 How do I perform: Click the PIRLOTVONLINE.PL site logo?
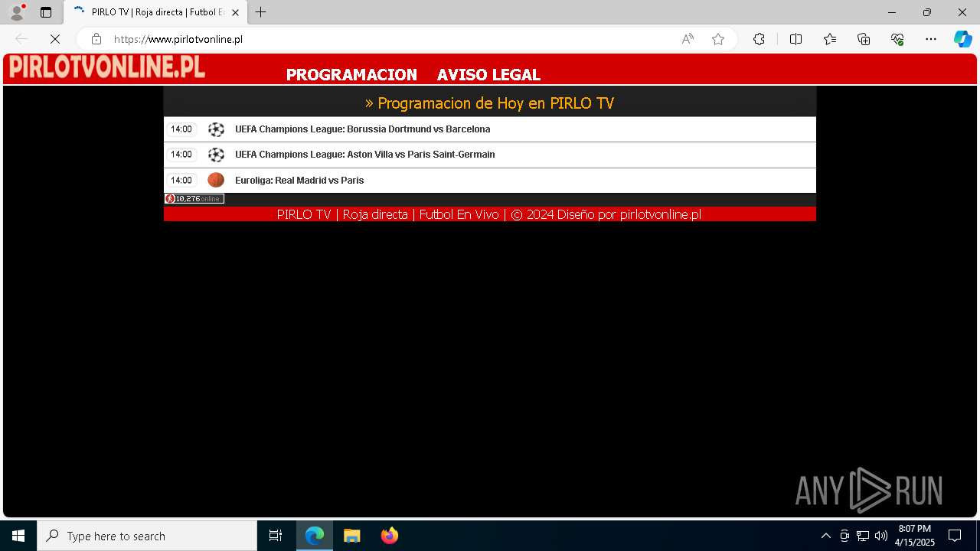pos(106,67)
